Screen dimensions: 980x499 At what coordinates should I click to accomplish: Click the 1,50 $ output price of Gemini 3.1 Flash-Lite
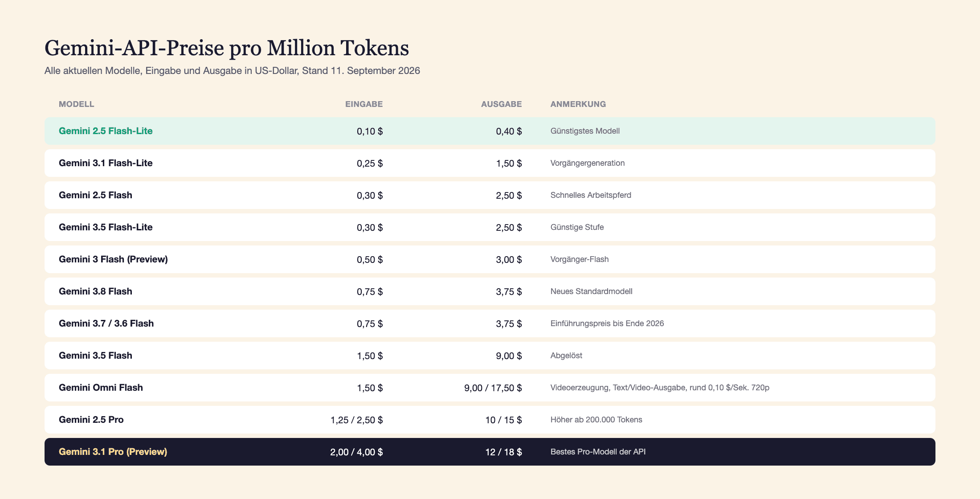[x=509, y=164]
